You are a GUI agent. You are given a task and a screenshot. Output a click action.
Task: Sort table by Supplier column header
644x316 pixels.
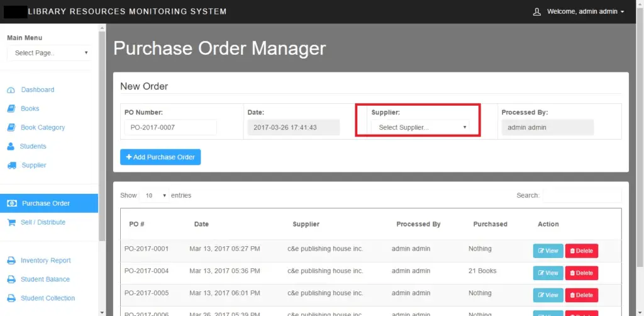coord(306,224)
